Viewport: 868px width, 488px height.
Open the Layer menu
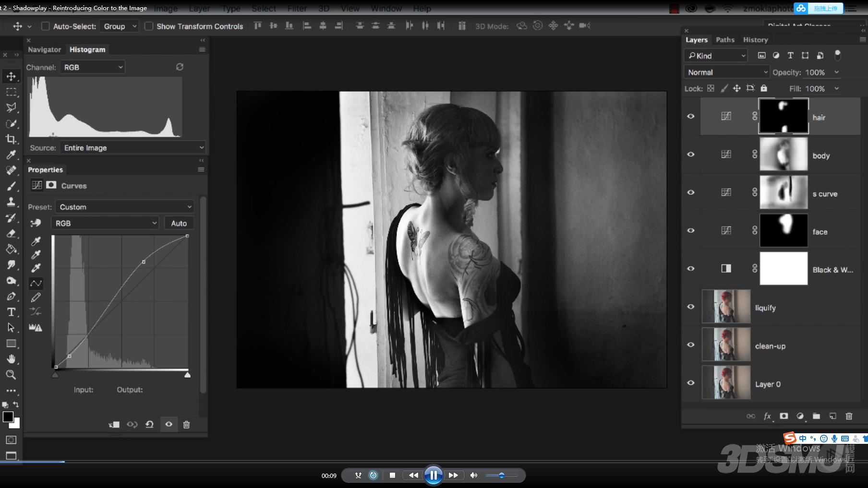click(x=199, y=9)
